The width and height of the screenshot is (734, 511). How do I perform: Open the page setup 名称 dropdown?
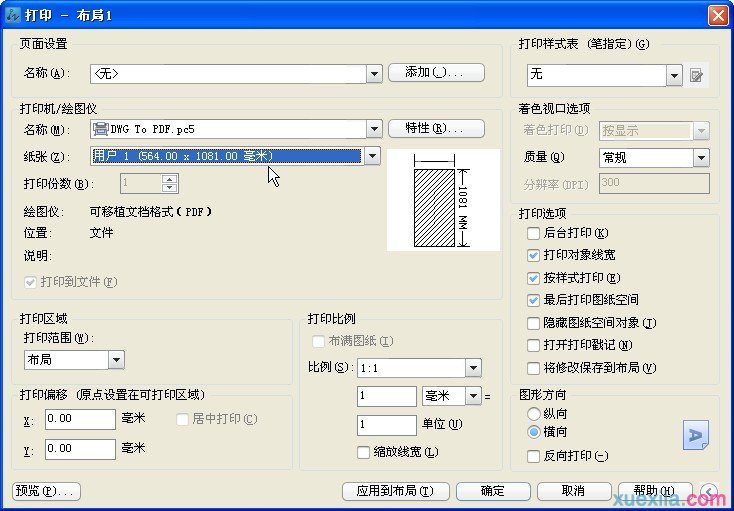coord(374,73)
